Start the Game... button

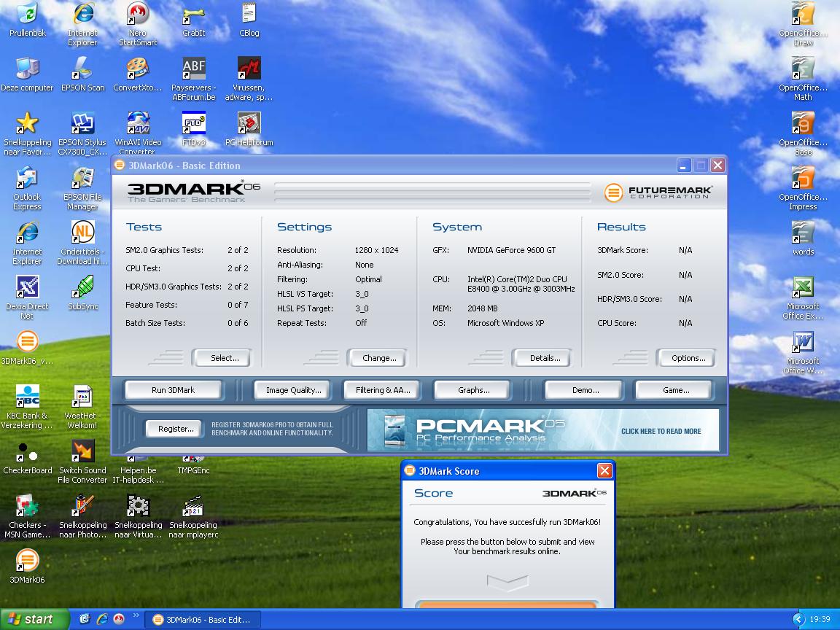point(675,390)
